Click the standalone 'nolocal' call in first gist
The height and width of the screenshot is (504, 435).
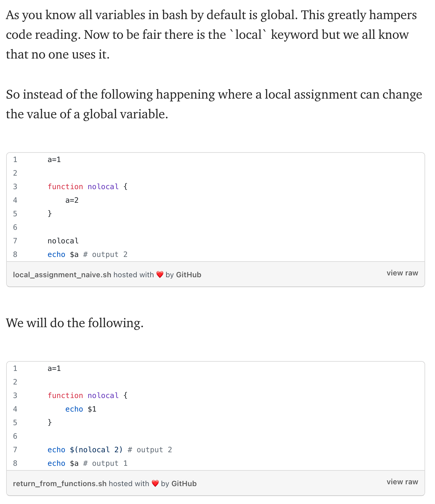pos(63,241)
